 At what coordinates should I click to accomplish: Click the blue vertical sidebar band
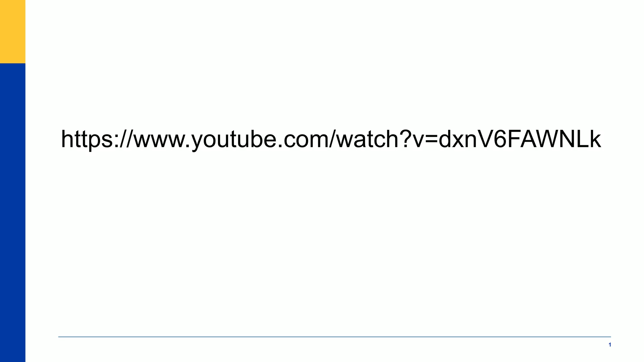point(13,212)
